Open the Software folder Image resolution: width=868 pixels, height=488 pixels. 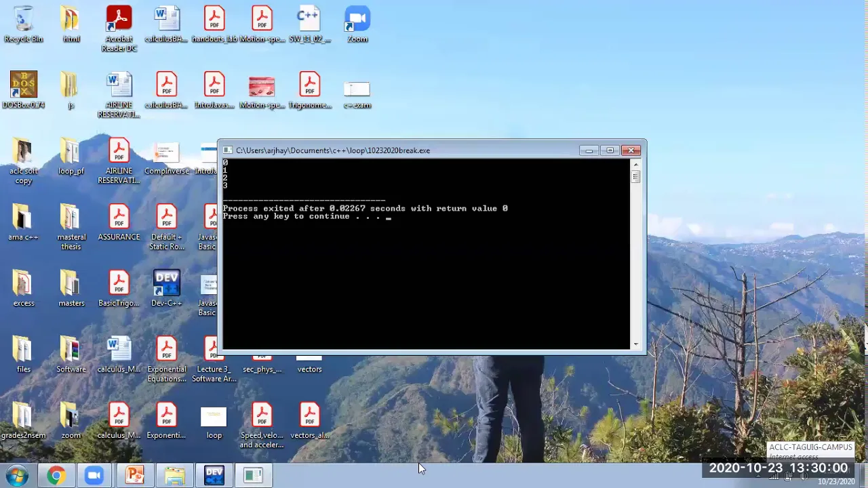pyautogui.click(x=71, y=354)
